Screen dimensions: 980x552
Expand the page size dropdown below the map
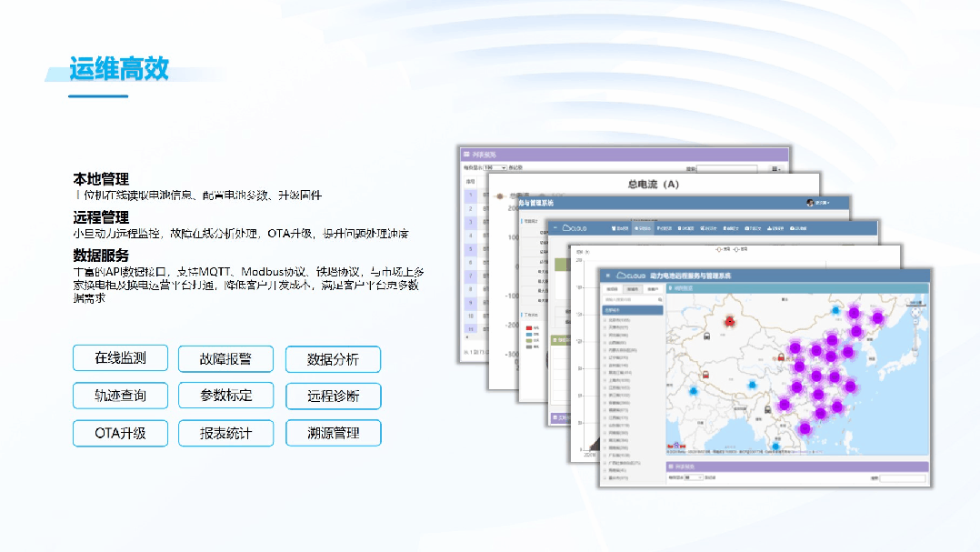coord(692,477)
